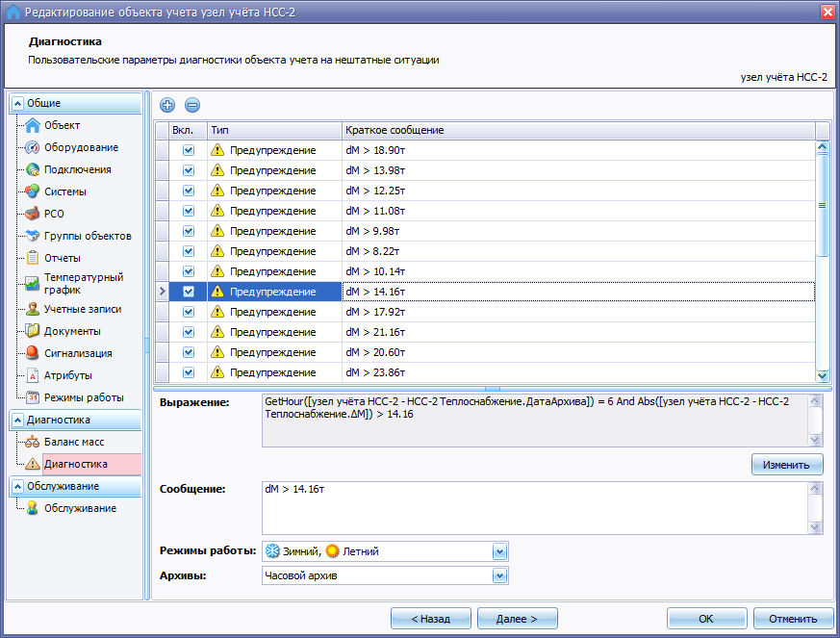Select the Баланс масс item
Screen dimensions: 840x638
[x=73, y=442]
